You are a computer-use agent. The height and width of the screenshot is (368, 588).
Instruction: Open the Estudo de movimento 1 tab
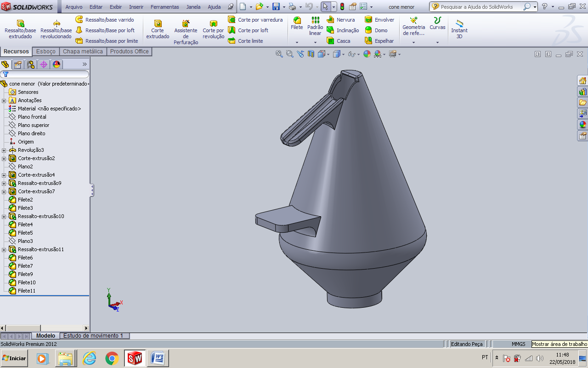click(93, 336)
